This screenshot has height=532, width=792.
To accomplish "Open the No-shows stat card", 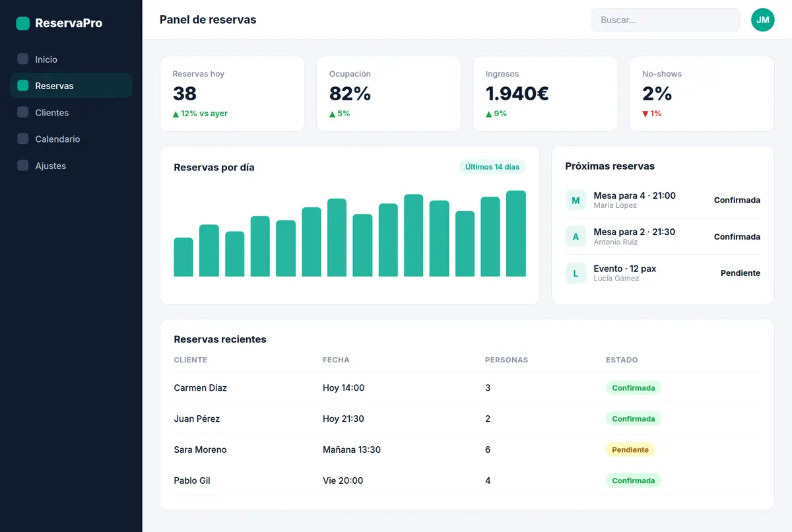I will 702,94.
